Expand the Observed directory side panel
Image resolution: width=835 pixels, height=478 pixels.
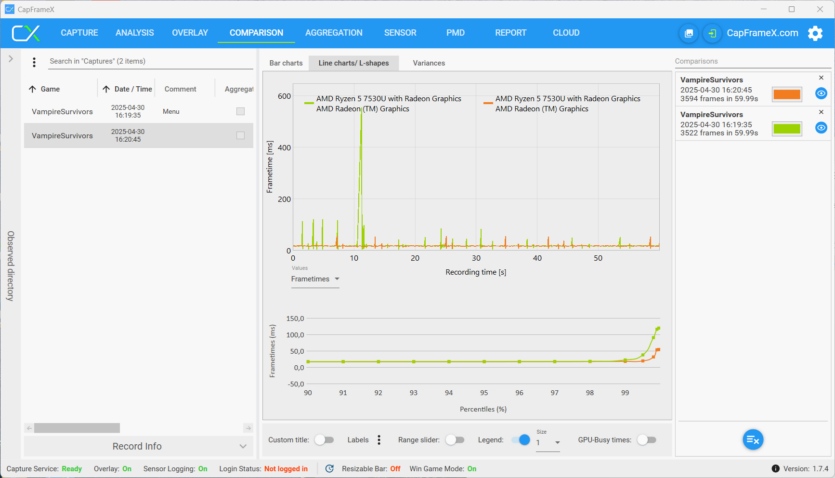pyautogui.click(x=11, y=59)
